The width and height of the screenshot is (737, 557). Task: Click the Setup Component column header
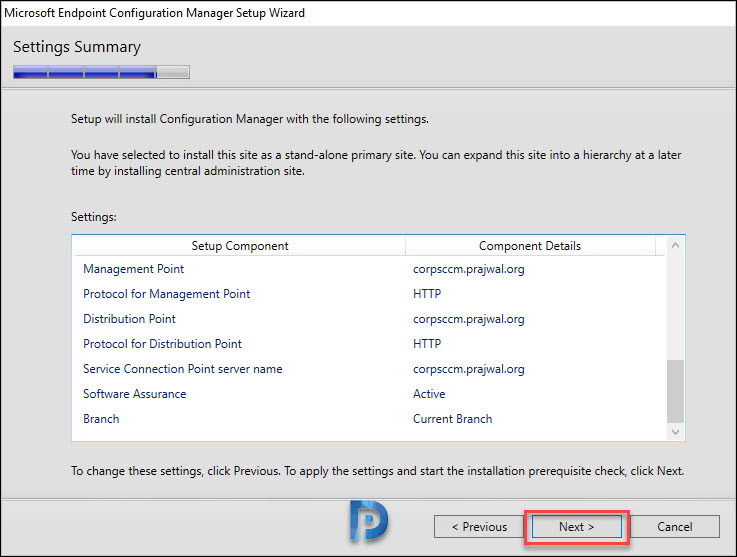(x=240, y=246)
